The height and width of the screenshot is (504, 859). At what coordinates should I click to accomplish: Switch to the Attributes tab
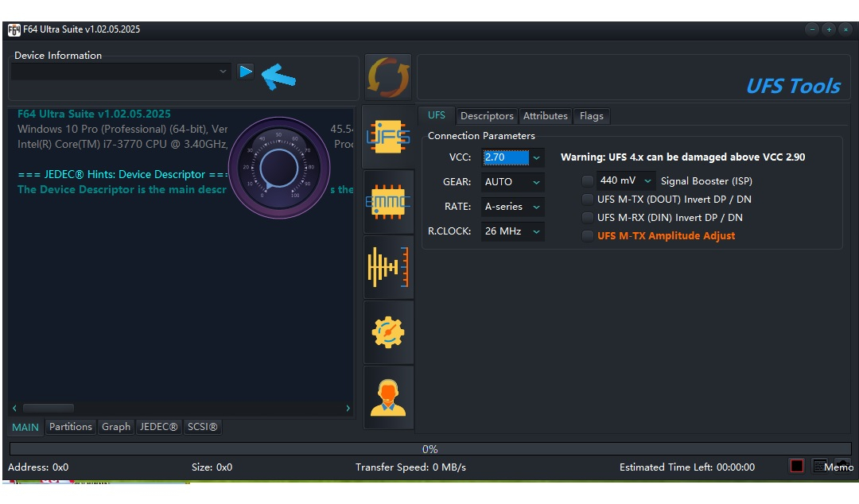click(545, 116)
